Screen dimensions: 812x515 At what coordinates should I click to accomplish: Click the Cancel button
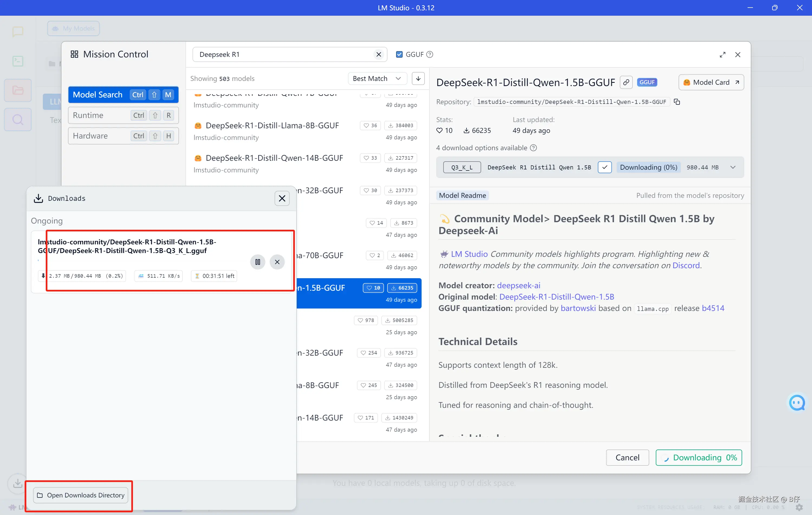point(627,457)
